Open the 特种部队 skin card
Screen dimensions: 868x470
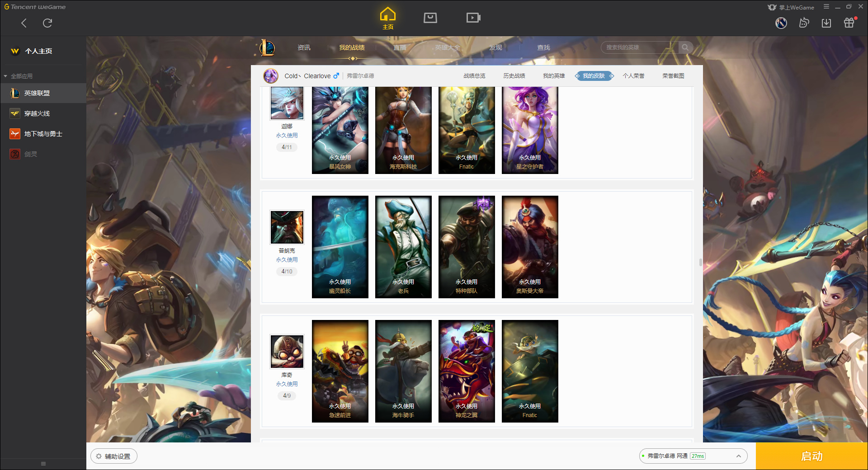pos(467,247)
